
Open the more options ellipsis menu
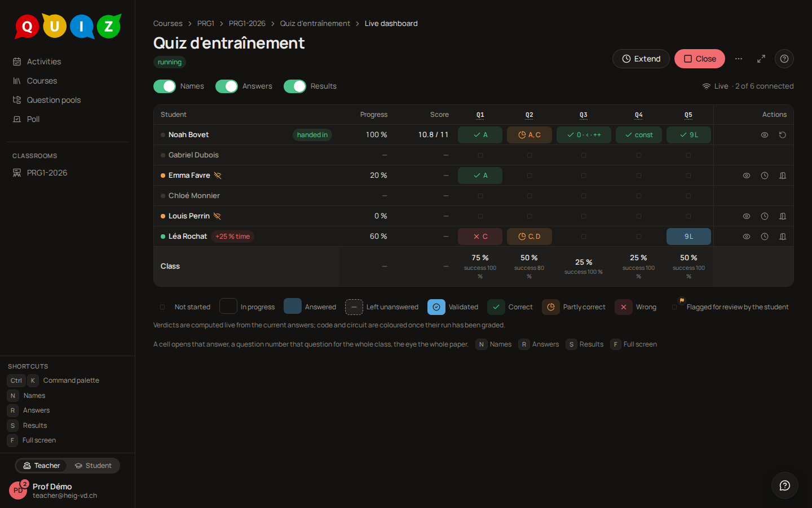739,59
